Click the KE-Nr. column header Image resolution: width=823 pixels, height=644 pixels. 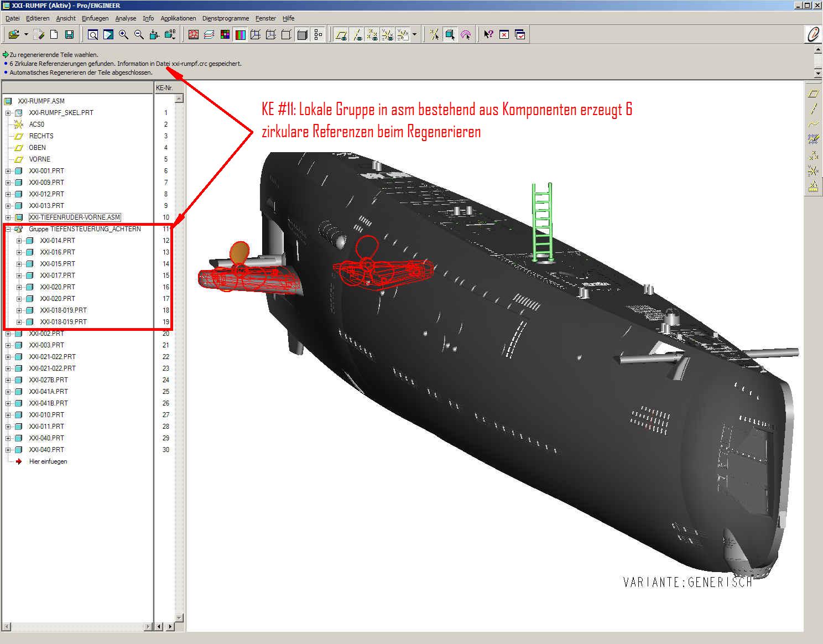[x=164, y=88]
